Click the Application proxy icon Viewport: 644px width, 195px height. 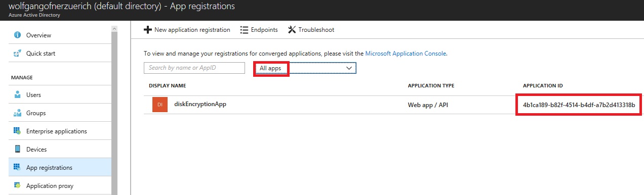click(x=17, y=186)
